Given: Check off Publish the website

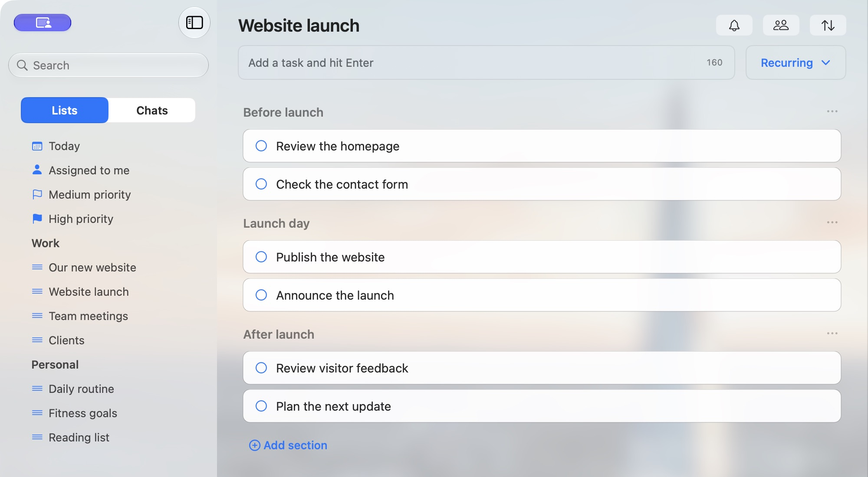Looking at the screenshot, I should pos(261,257).
